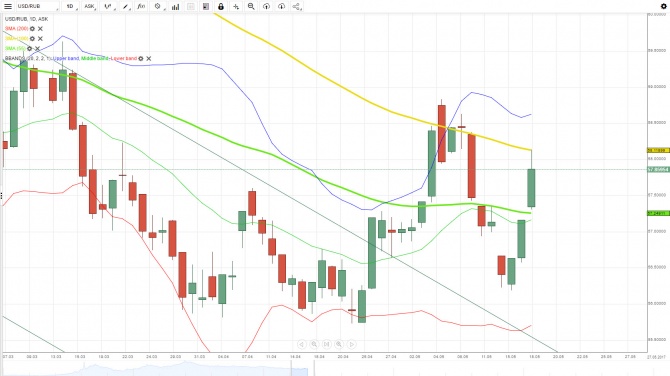Open the share options icon
670x376 pixels.
pos(297,6)
